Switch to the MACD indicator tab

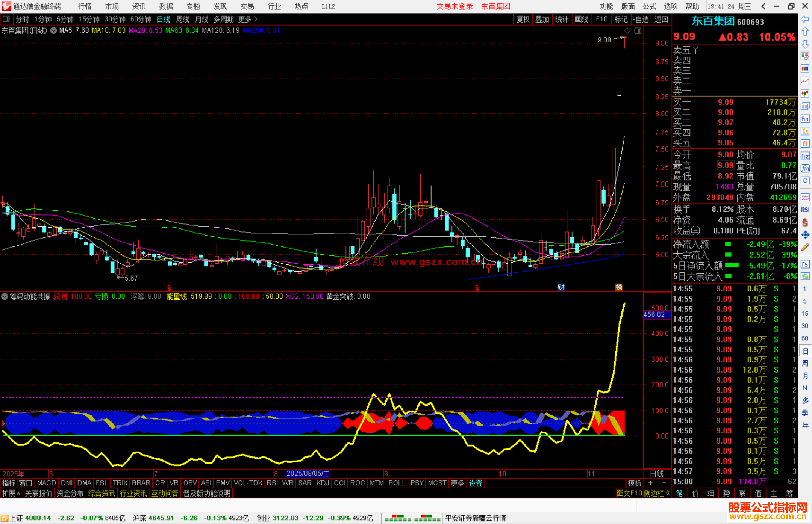pos(47,483)
